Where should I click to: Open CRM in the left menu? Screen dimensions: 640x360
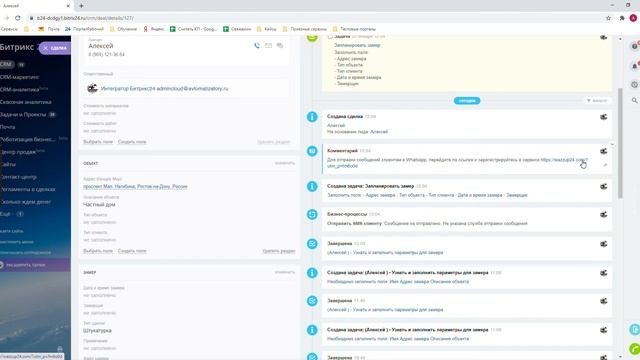[x=7, y=64]
